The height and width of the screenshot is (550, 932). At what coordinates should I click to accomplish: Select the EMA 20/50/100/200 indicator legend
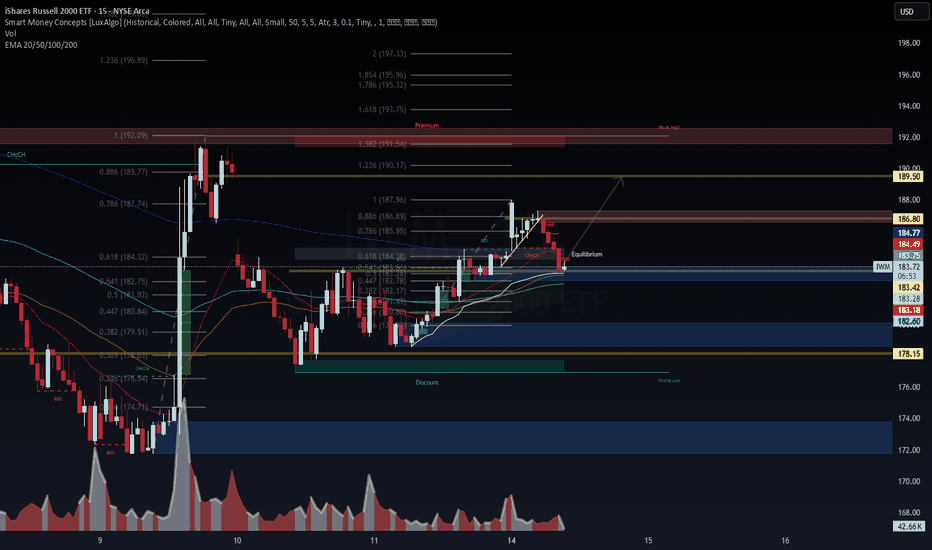coord(41,45)
